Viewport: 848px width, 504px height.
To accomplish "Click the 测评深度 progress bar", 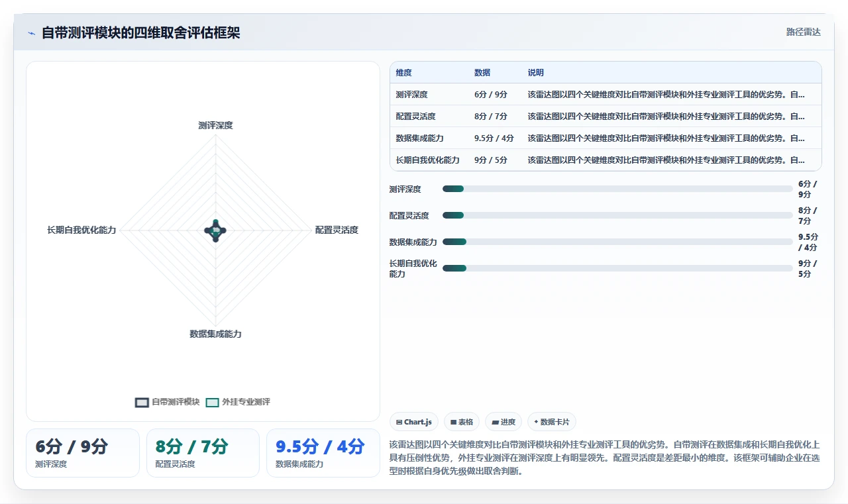I will pyautogui.click(x=617, y=189).
